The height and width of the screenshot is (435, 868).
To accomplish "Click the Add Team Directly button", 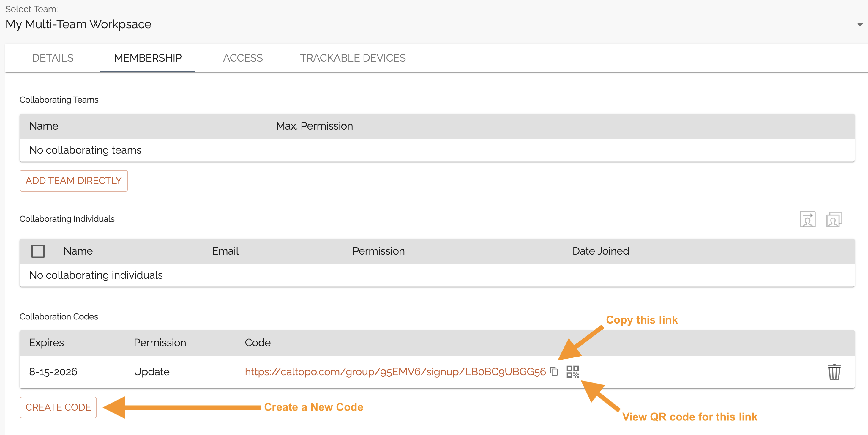I will tap(74, 181).
